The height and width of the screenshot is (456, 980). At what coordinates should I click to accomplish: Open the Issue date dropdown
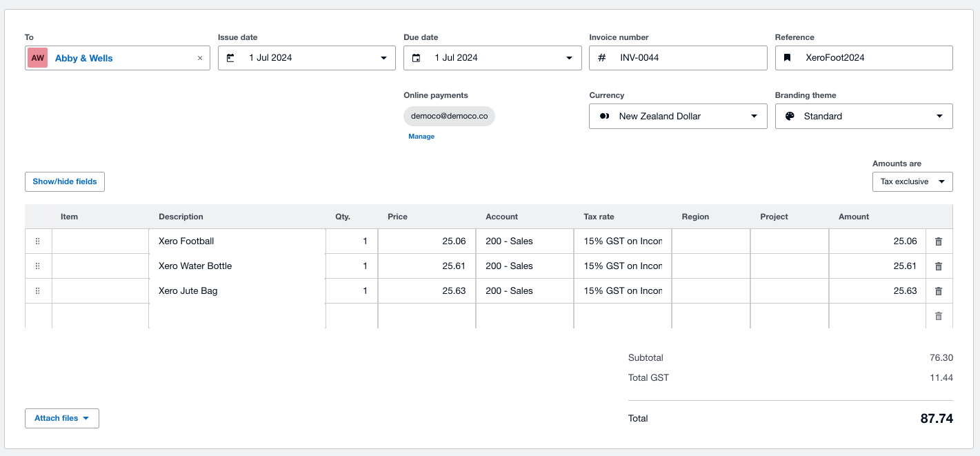384,58
